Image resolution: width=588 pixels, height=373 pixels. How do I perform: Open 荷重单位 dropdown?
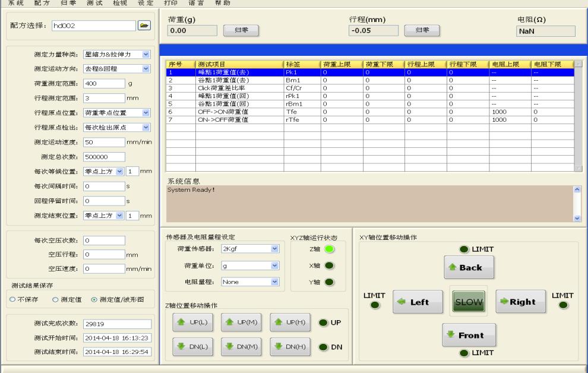274,265
